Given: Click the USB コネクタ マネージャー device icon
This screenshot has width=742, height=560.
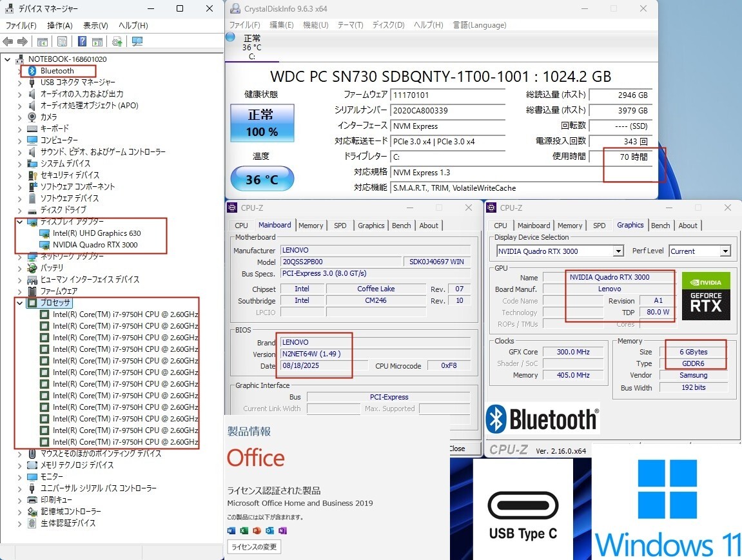Looking at the screenshot, I should [x=32, y=82].
